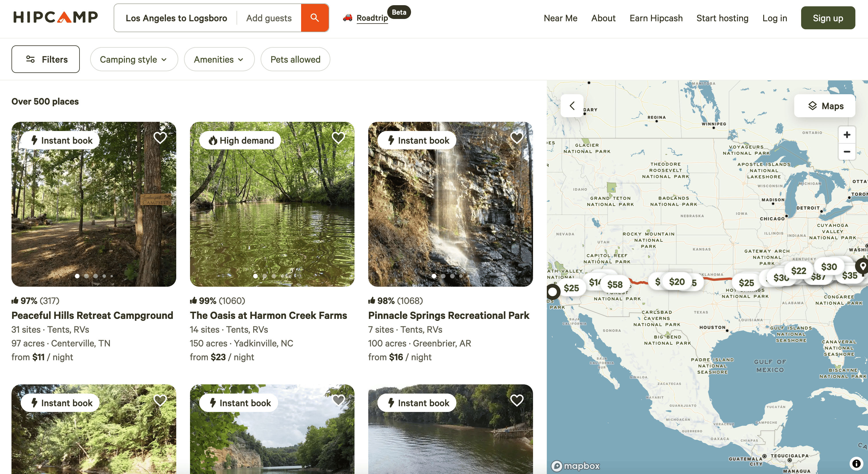The image size is (868, 474).
Task: Click the $58 price marker on map
Action: tap(615, 284)
